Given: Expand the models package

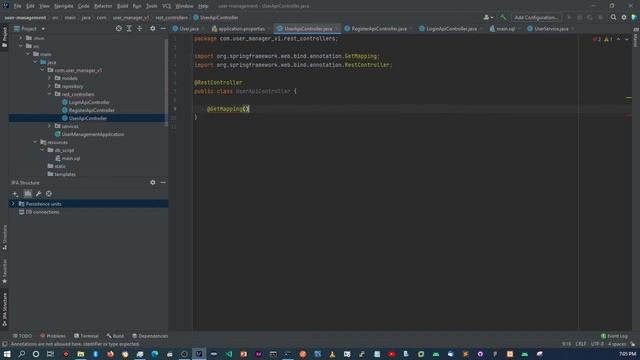Looking at the screenshot, I should point(50,78).
